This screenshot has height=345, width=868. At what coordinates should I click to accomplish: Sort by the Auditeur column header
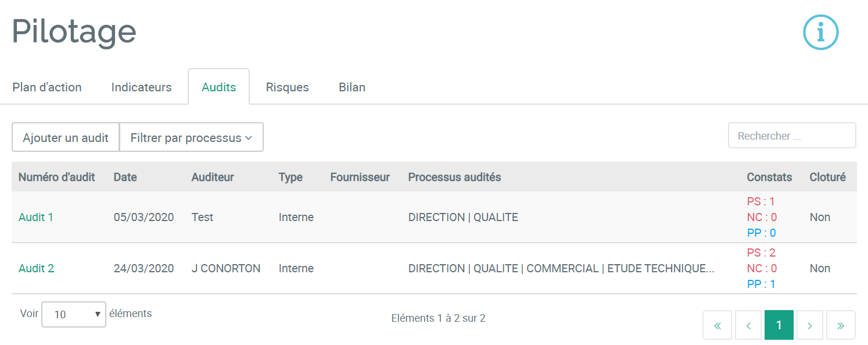[x=213, y=177]
